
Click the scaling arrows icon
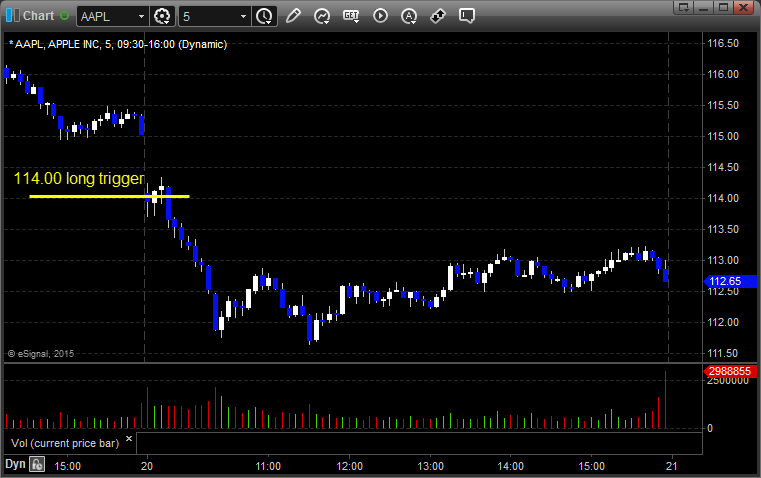click(x=438, y=16)
